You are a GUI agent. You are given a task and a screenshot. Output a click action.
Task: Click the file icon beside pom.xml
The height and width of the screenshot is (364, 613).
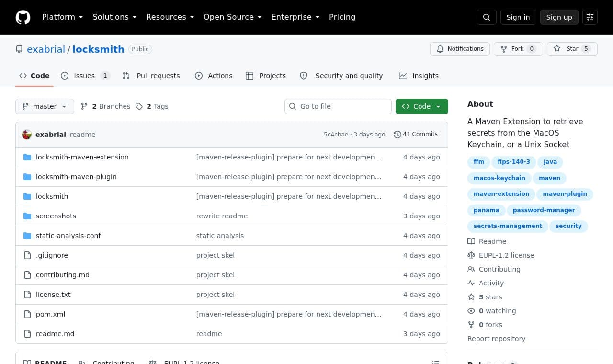(x=27, y=314)
